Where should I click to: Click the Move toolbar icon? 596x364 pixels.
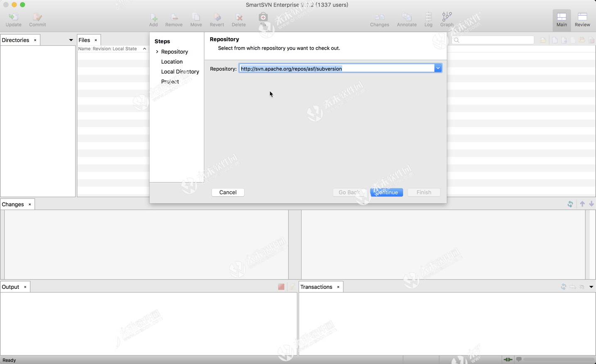tap(196, 20)
